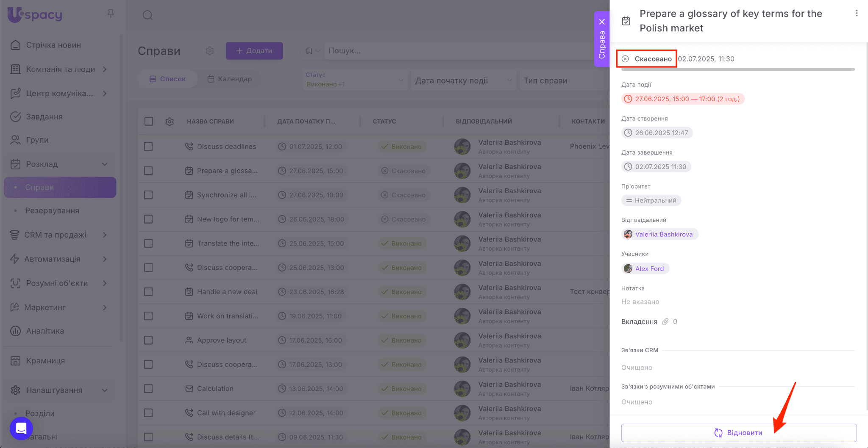The width and height of the screenshot is (868, 448).
Task: Click the settings gear next to Справи title
Action: click(210, 51)
